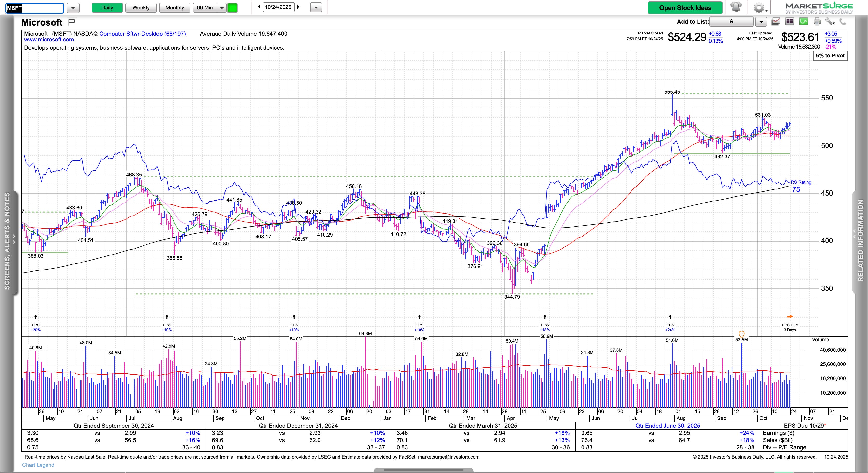
Task: Select the Daily timeframe button
Action: pyautogui.click(x=107, y=7)
